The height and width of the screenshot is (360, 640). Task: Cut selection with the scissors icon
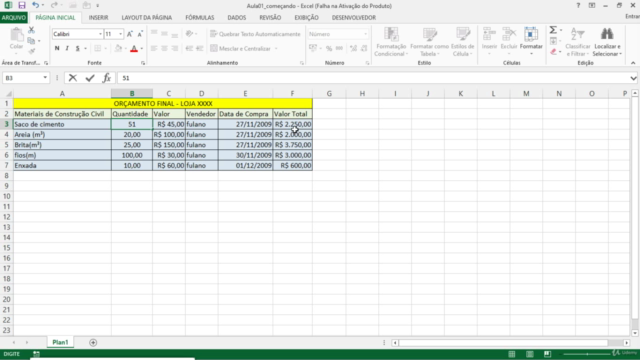pyautogui.click(x=31, y=30)
